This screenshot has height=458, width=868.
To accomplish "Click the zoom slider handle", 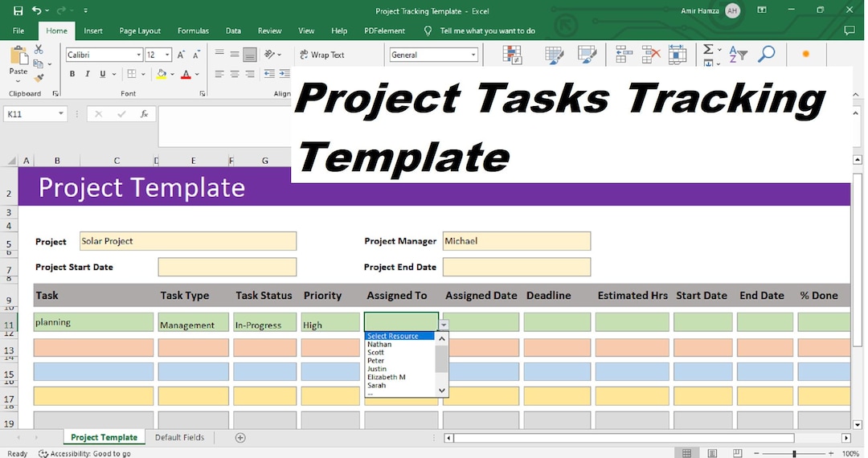I will [794, 453].
